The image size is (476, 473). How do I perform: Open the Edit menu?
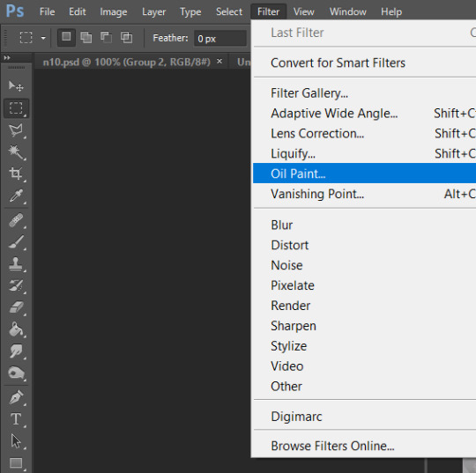pyautogui.click(x=77, y=11)
